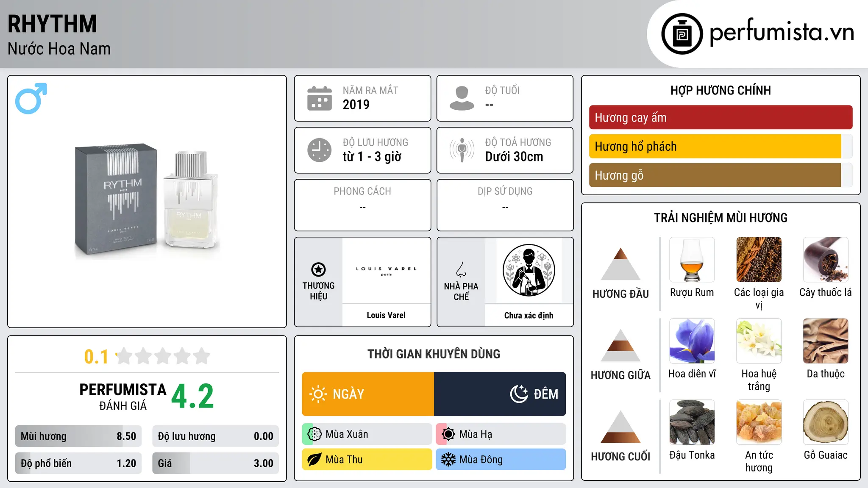Click the Mùi hương 8.50 rating bar
Image resolution: width=868 pixels, height=488 pixels.
click(78, 436)
